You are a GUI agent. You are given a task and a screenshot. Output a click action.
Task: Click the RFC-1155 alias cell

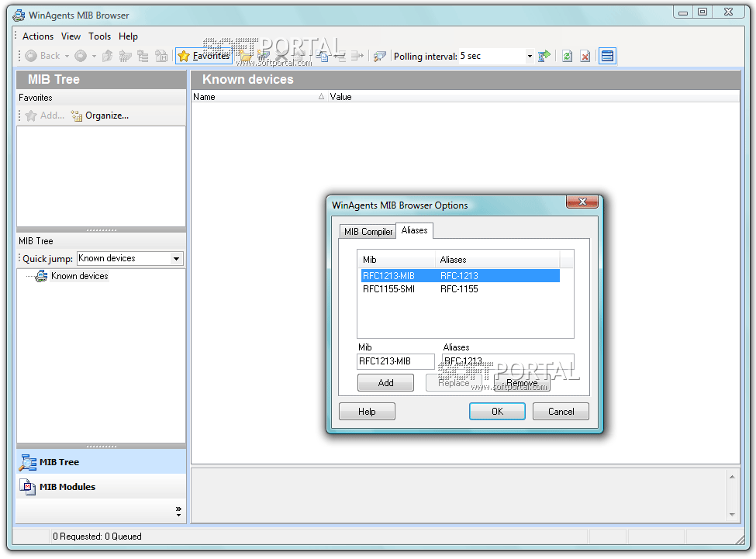pyautogui.click(x=459, y=289)
